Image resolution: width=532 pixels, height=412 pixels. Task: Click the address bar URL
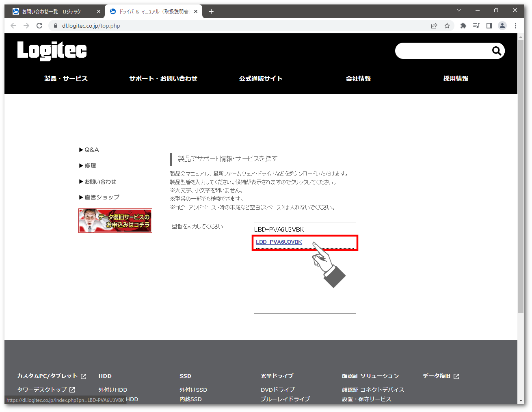[x=91, y=26]
